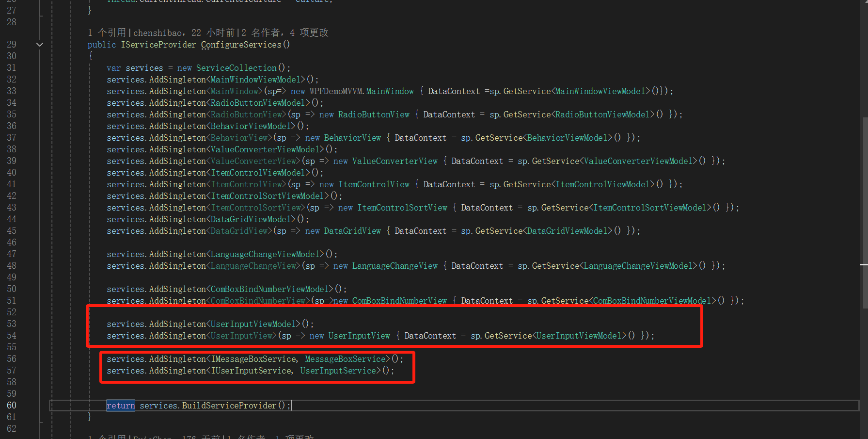868x439 pixels.
Task: Click the vertical scrollbar thumb
Action: tap(865, 212)
